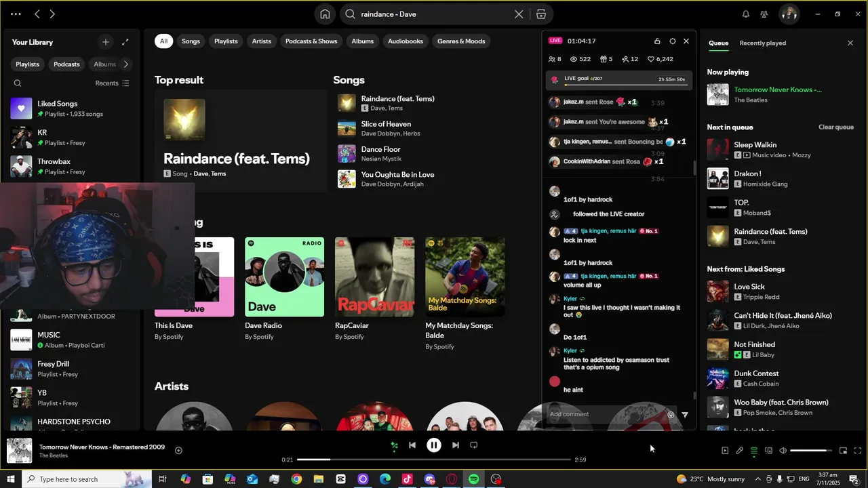Search within Your Library
This screenshot has width=868, height=488.
click(18, 83)
